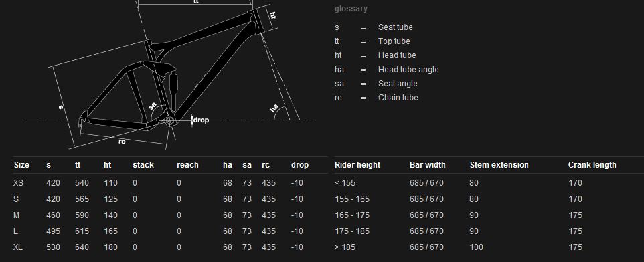Click the stem extension value 100
The height and width of the screenshot is (262, 644).
tap(476, 247)
